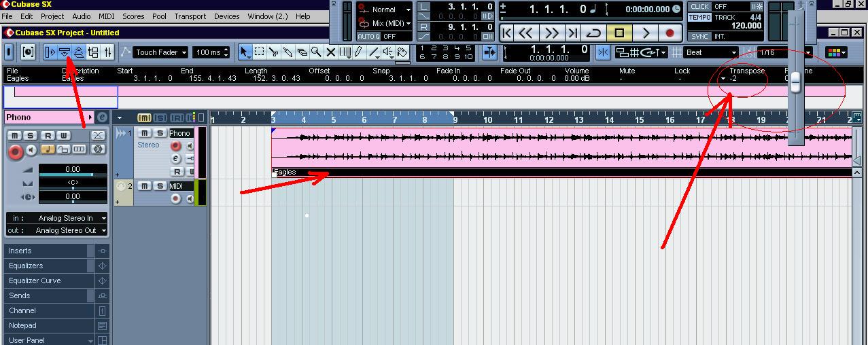Open the Mix (MIDI) cycle record dropdown

point(384,23)
